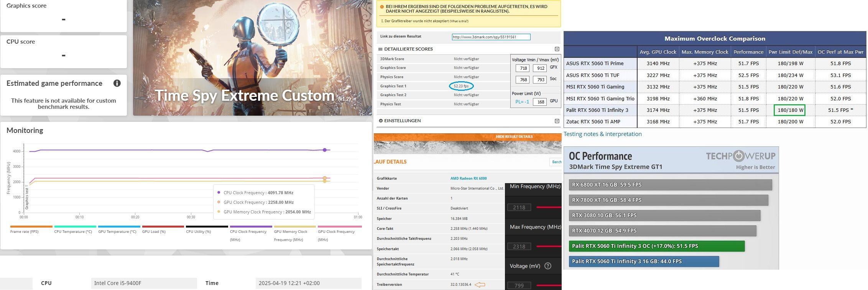The image size is (868, 290).
Task: Click the Core-Takt value 2.258 MHz (1.440 MHz)
Action: [469, 229]
